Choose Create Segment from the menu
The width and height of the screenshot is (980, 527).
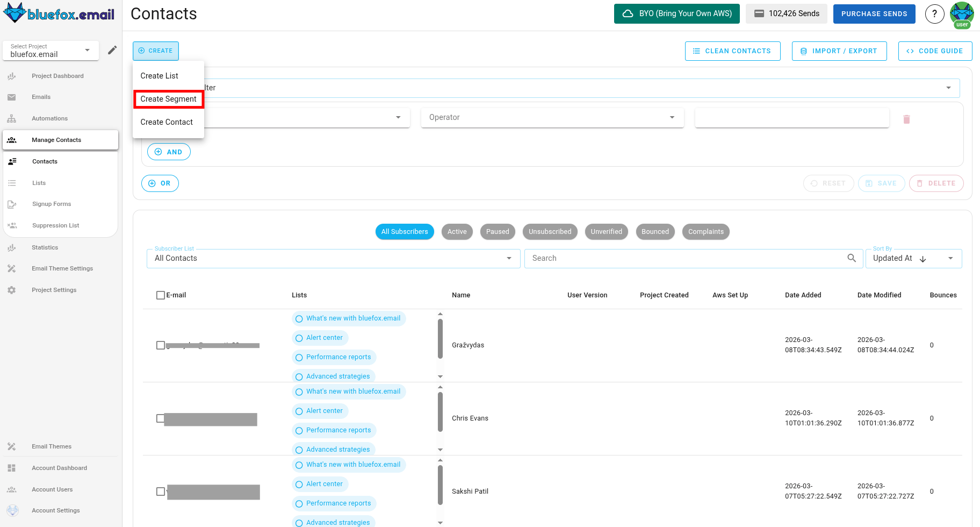click(x=168, y=99)
